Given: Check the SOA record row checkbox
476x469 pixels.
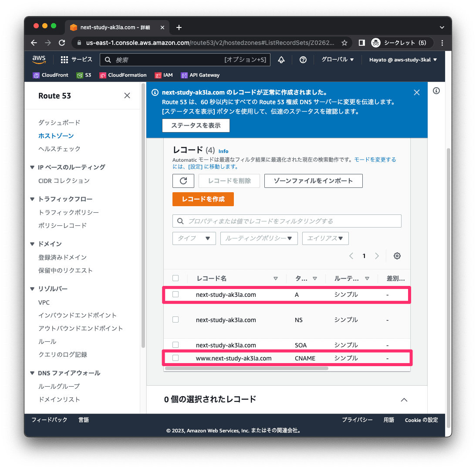Looking at the screenshot, I should [176, 345].
